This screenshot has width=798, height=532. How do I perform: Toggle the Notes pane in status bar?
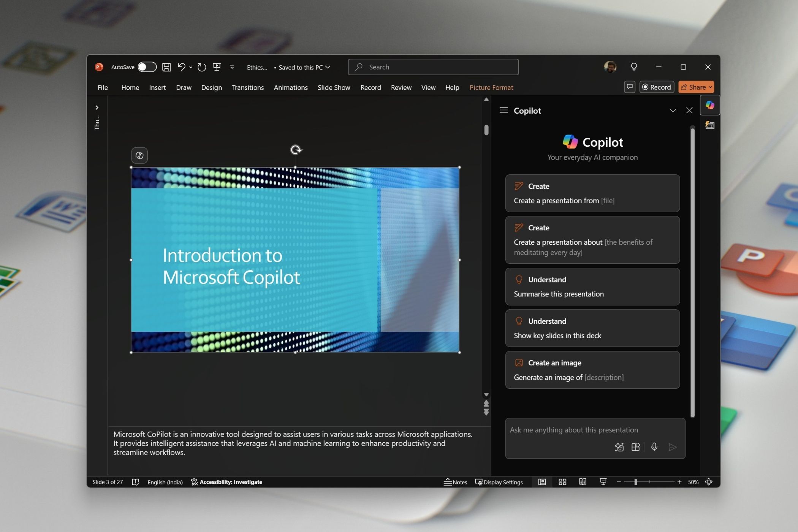point(455,482)
